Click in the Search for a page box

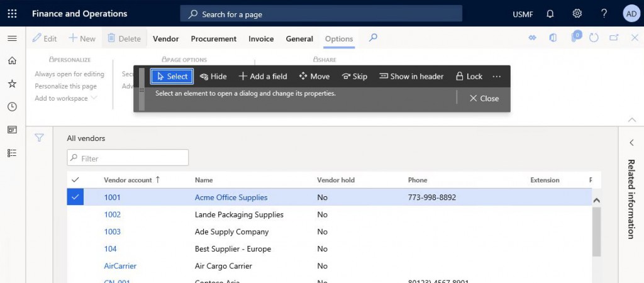click(321, 14)
